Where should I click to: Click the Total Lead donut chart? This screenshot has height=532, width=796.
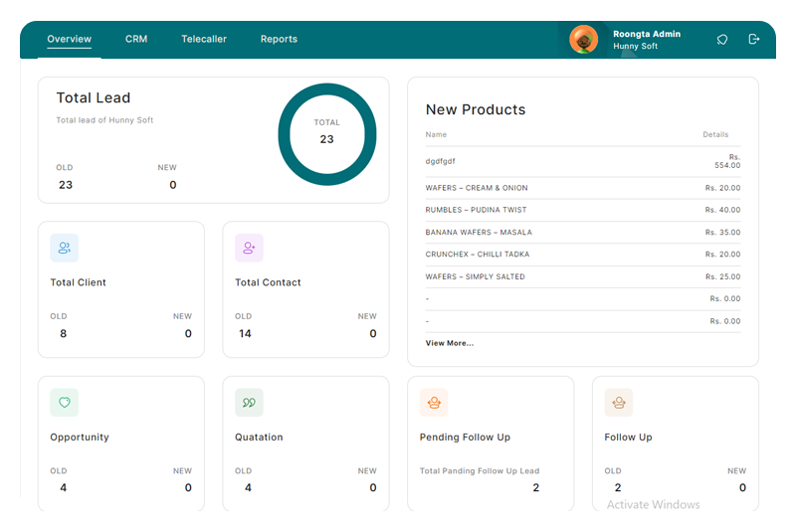(327, 133)
